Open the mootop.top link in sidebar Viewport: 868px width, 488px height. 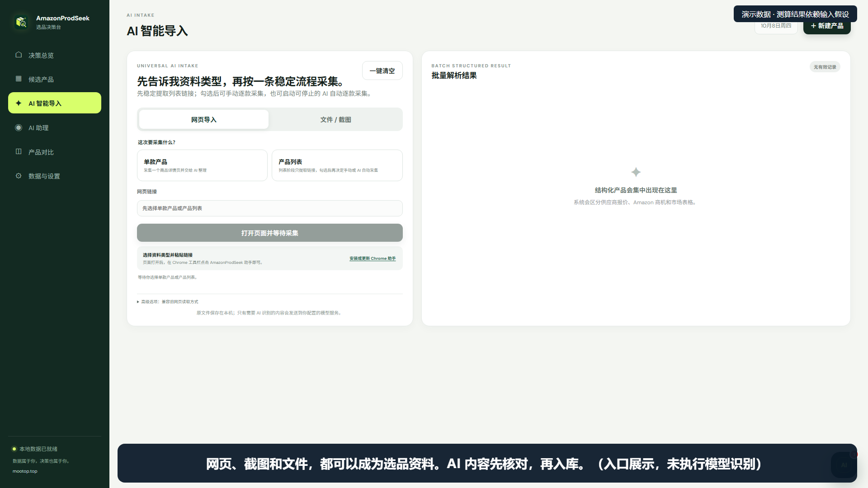[25, 471]
